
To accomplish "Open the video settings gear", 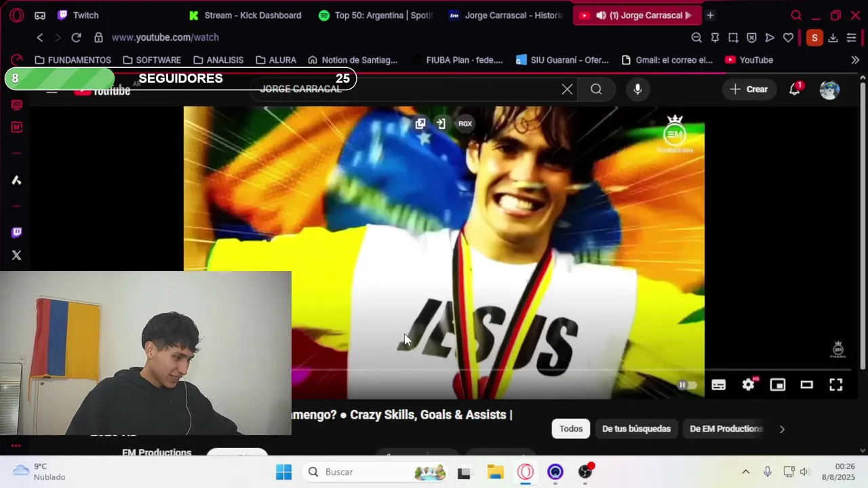I will click(x=749, y=385).
